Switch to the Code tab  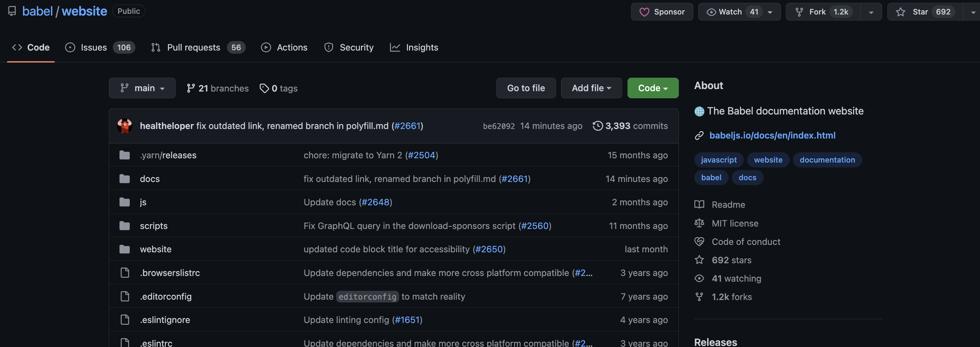[31, 47]
